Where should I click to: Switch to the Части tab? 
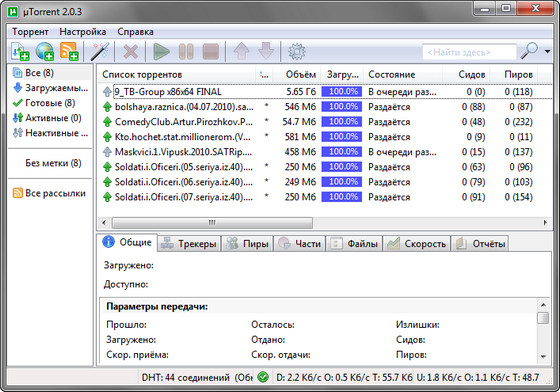299,244
